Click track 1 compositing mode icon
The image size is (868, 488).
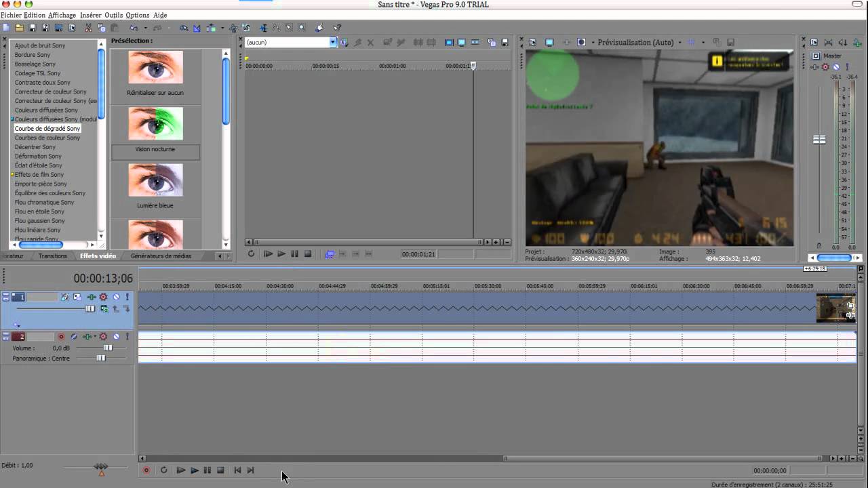point(104,309)
